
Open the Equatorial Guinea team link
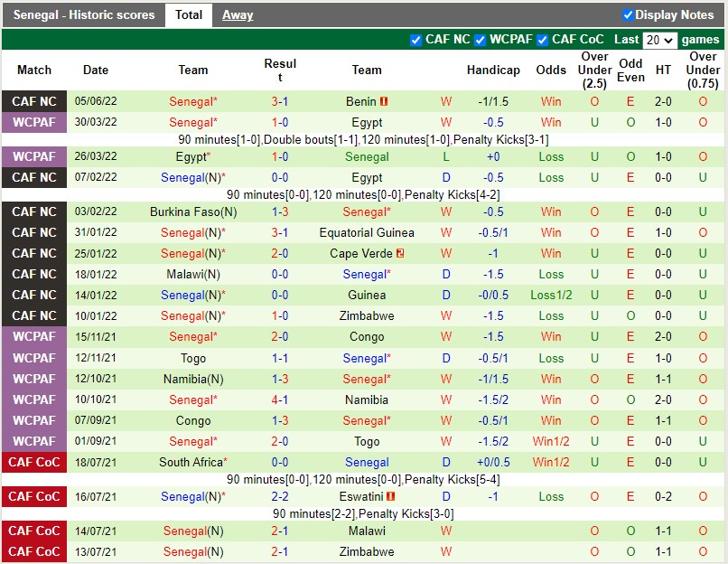[x=367, y=232]
